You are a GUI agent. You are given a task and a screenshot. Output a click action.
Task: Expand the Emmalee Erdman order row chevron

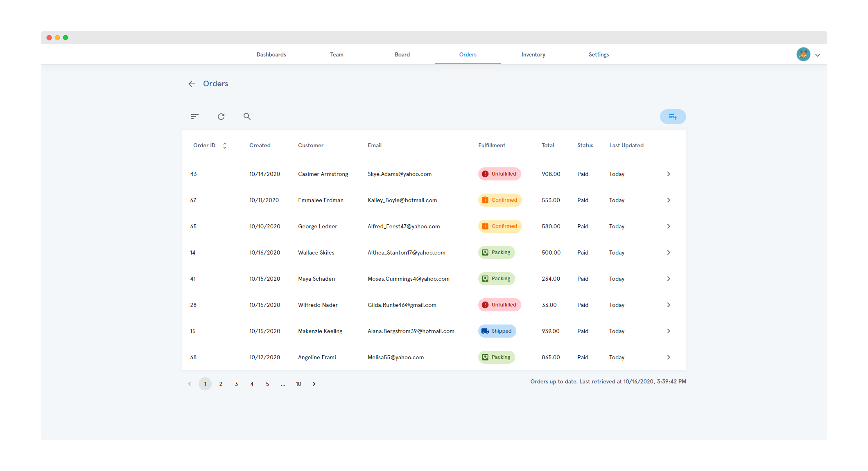click(x=669, y=200)
